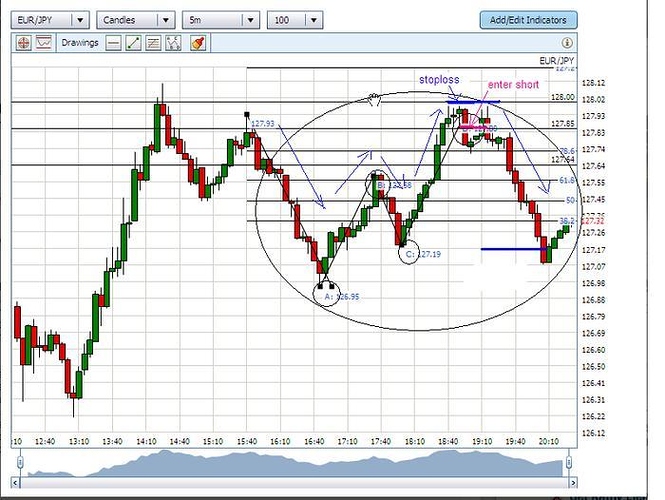
Task: Click the 127.85 horizontal line price label
Action: click(x=563, y=123)
